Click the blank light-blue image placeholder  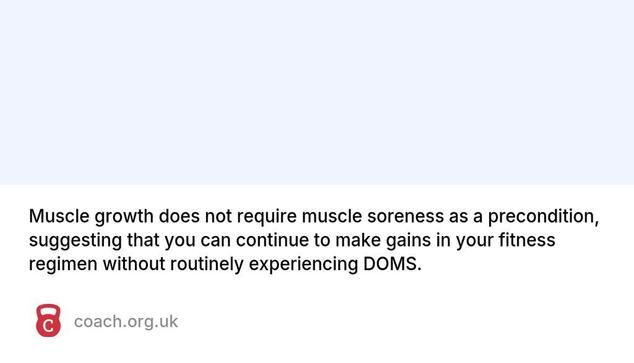[x=317, y=92]
